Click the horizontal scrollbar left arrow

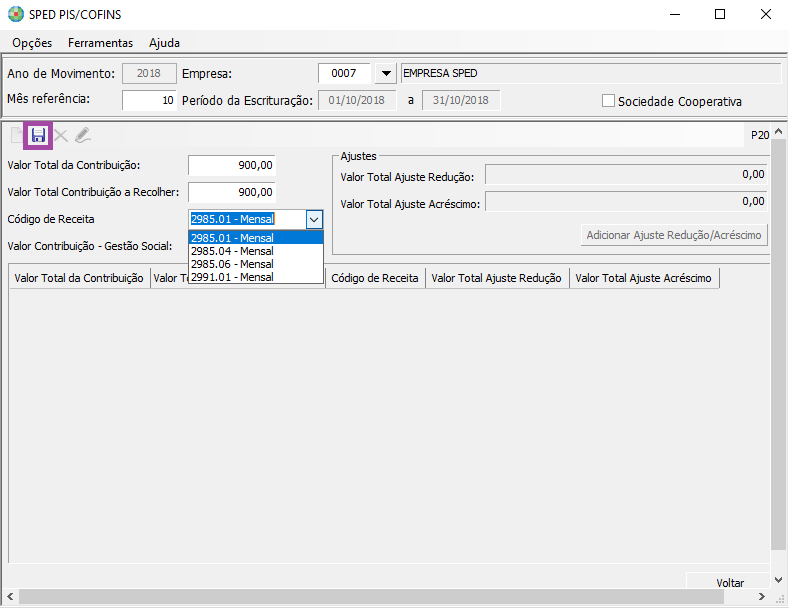point(10,596)
